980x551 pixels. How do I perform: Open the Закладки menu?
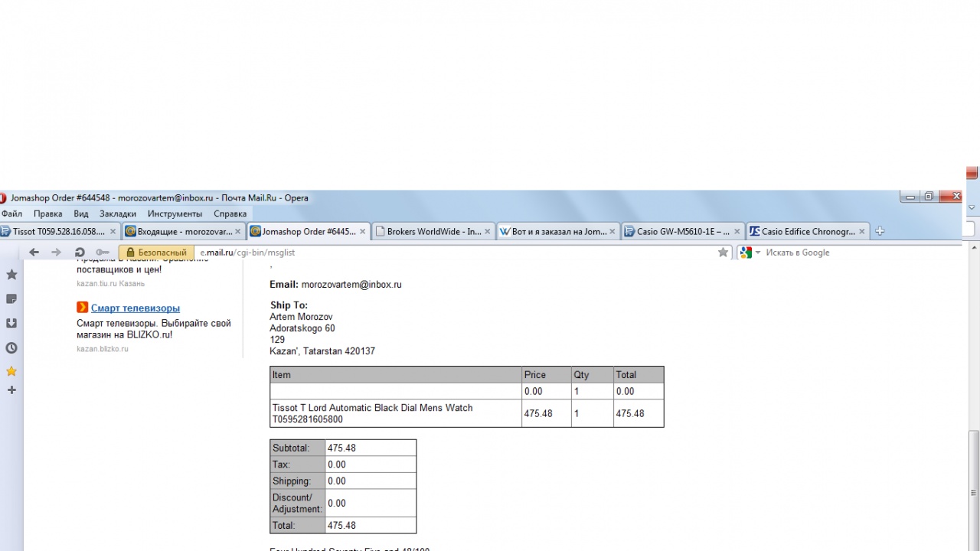tap(117, 214)
